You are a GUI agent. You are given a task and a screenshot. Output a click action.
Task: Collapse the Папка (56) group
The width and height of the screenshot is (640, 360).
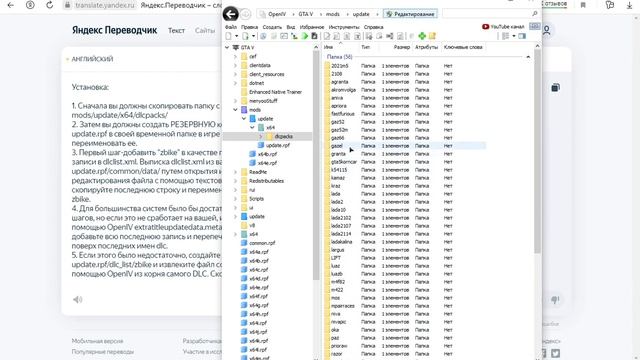click(528, 57)
